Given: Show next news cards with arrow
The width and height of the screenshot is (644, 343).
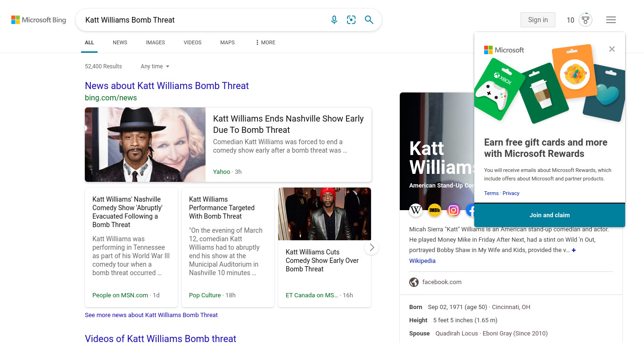Looking at the screenshot, I should pos(372,247).
